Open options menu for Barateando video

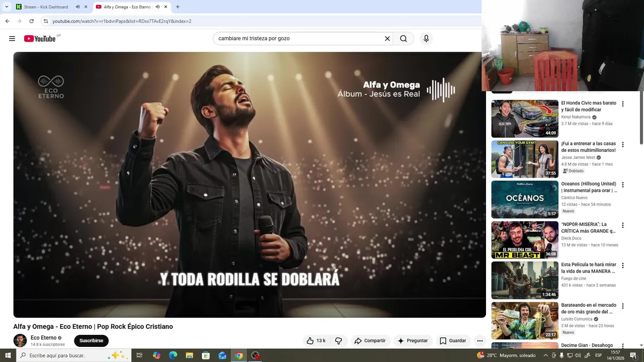pyautogui.click(x=623, y=306)
